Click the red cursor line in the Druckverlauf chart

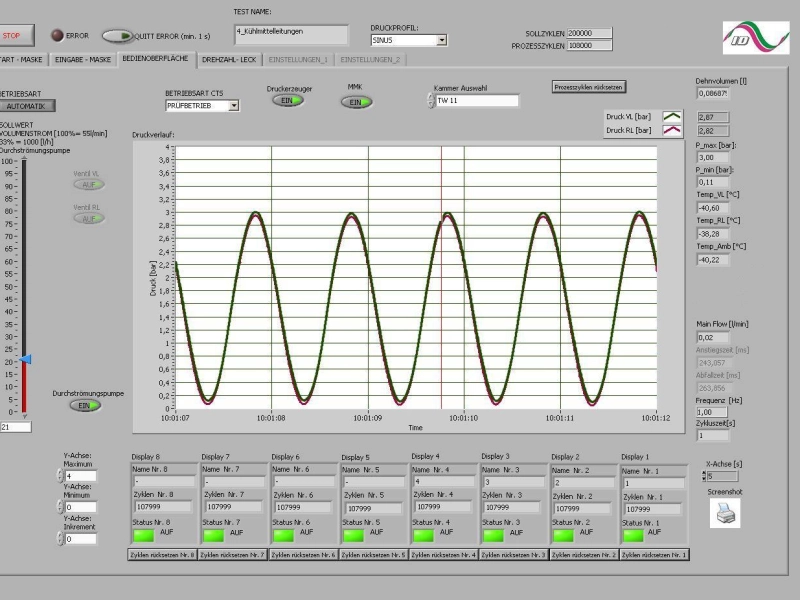[441, 278]
